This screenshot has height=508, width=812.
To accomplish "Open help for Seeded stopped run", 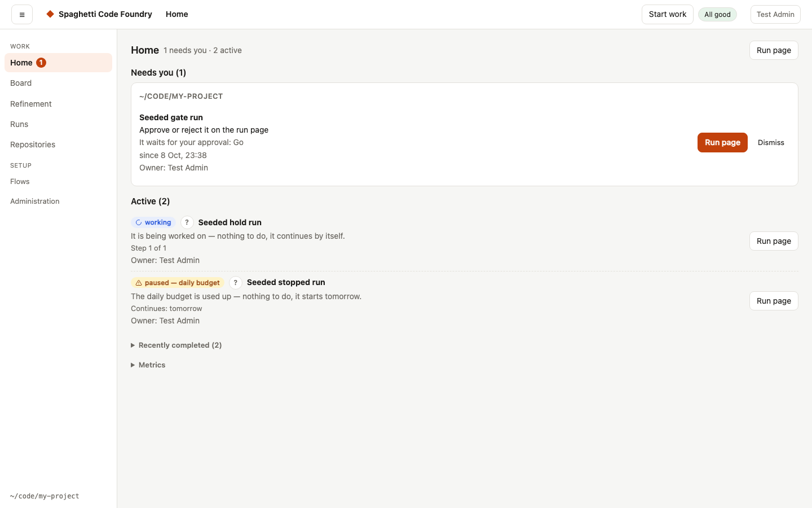I will pyautogui.click(x=235, y=283).
